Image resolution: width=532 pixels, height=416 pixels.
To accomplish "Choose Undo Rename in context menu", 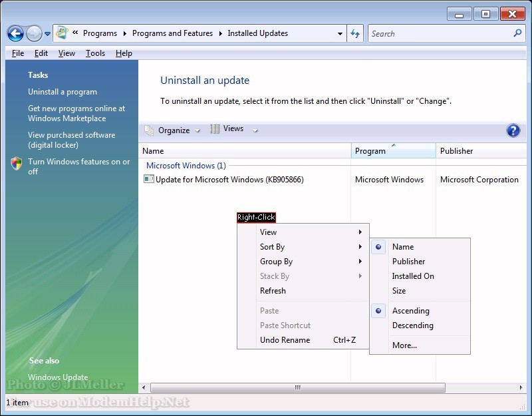I will [303, 340].
